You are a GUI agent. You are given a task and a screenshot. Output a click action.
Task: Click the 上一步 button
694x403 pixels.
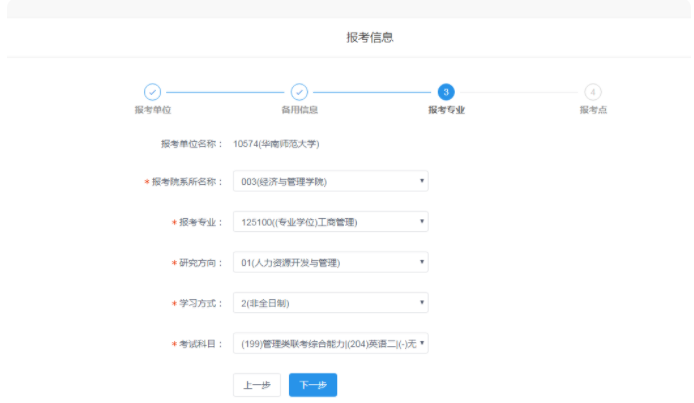257,385
